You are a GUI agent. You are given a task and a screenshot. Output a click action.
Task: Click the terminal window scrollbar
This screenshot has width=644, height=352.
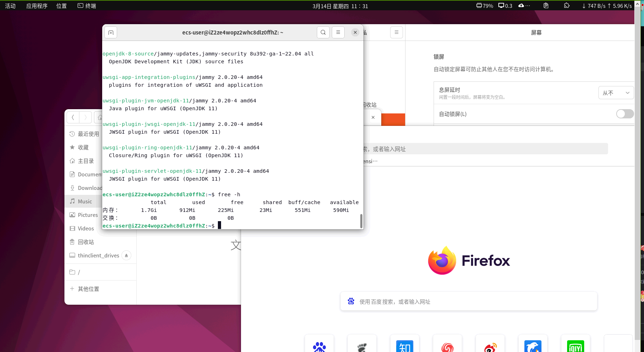click(361, 221)
